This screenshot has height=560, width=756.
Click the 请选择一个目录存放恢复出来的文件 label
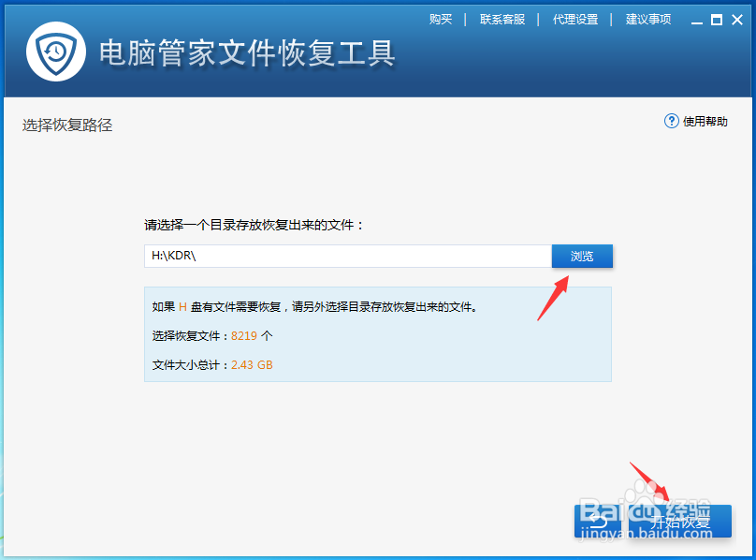(x=254, y=225)
